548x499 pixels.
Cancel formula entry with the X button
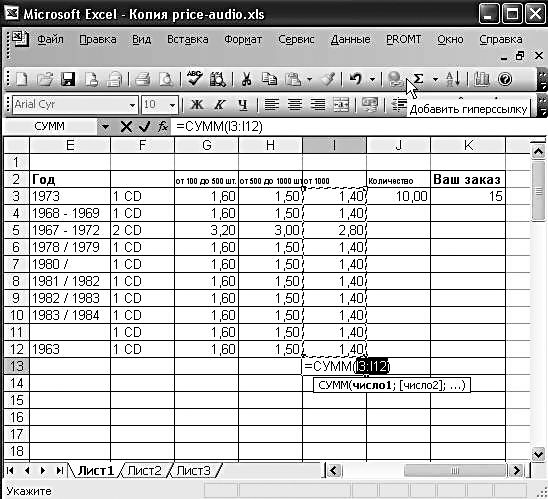(126, 126)
